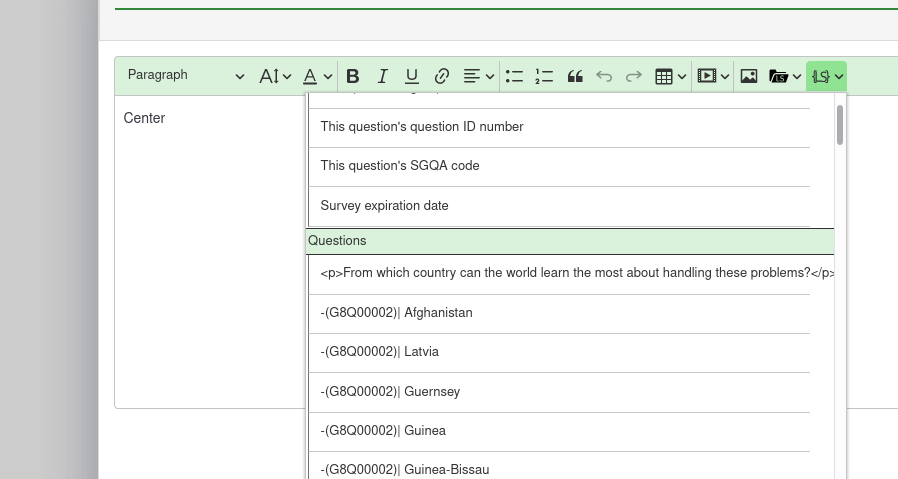Toggle italic text style
This screenshot has height=479, width=898.
[x=382, y=76]
